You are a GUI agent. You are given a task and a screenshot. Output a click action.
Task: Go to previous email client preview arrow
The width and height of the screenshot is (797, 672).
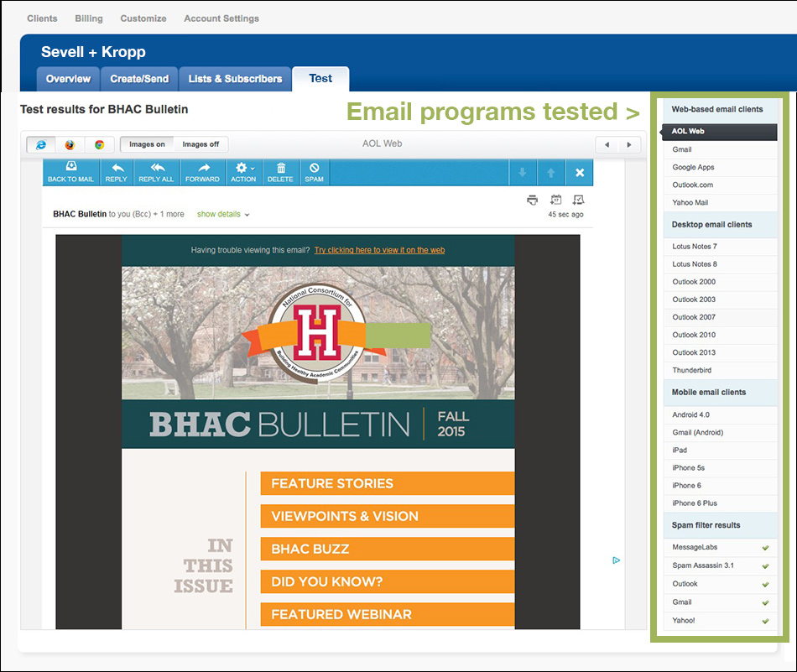607,145
